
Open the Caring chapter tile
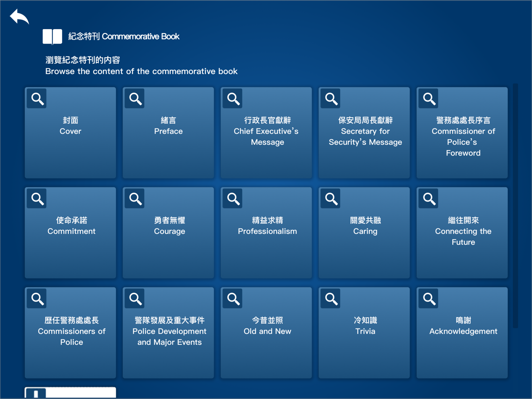364,233
